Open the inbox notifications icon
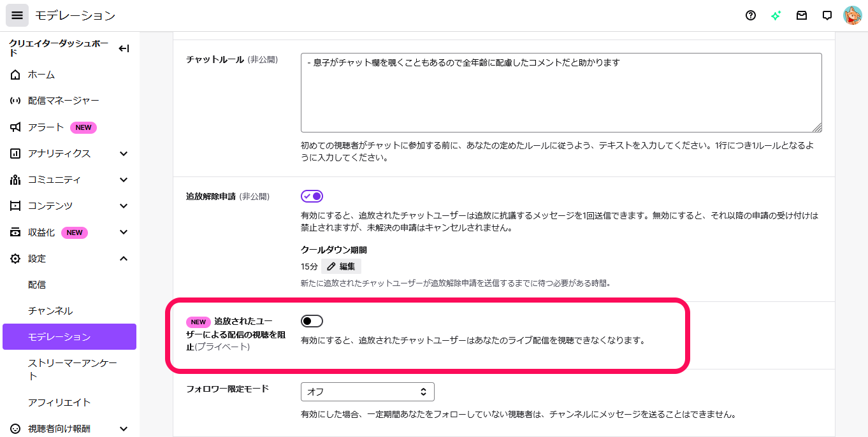The image size is (868, 437). coord(802,15)
